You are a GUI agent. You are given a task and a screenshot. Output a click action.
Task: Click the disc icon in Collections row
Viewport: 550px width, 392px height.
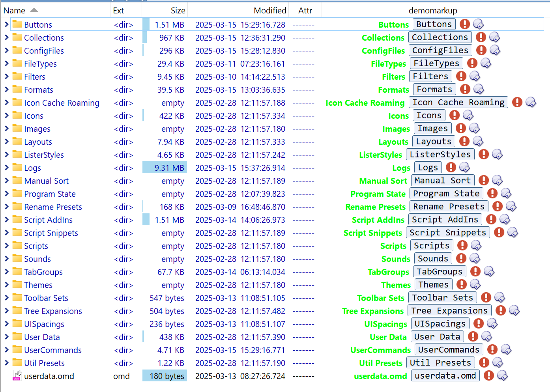(x=494, y=37)
